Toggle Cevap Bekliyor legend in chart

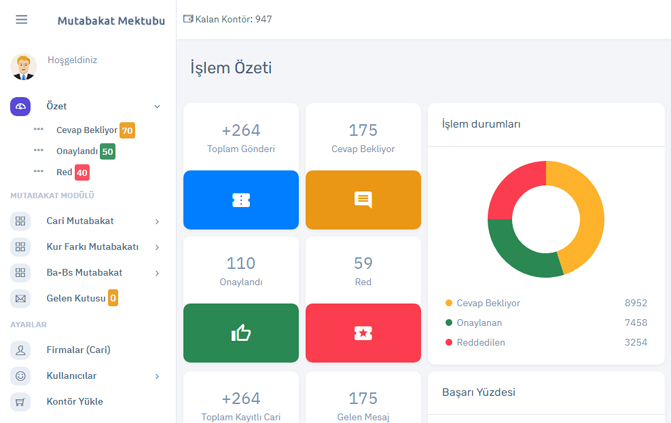coord(488,303)
